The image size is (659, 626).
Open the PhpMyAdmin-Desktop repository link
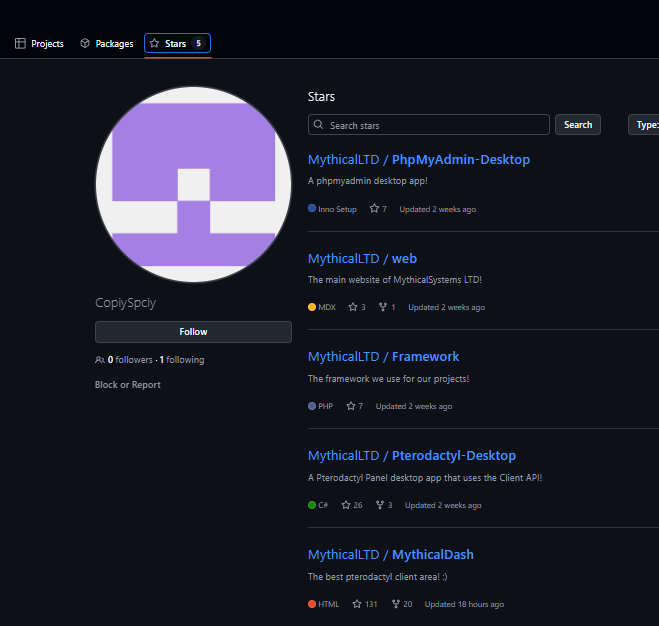click(x=461, y=160)
